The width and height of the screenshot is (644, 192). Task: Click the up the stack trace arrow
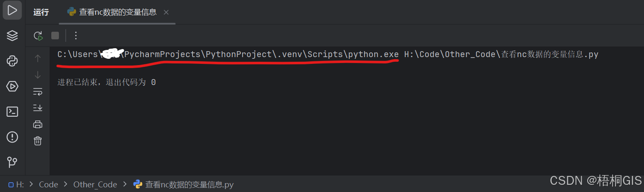click(x=38, y=58)
